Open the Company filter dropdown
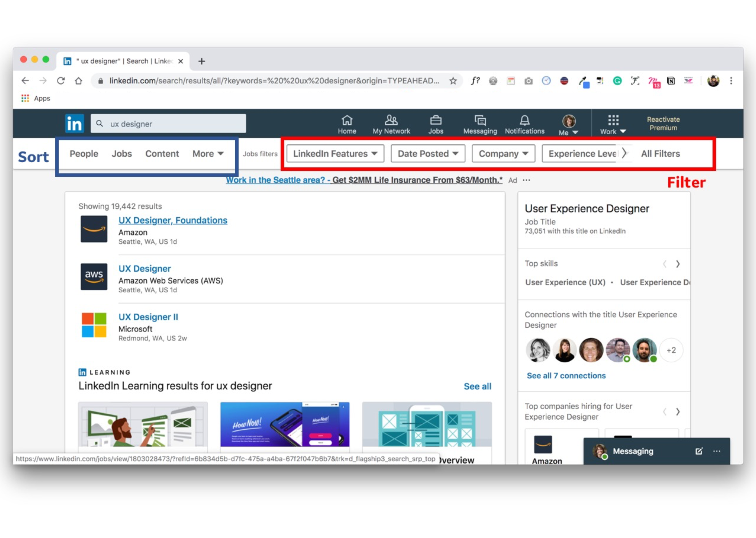 503,153
